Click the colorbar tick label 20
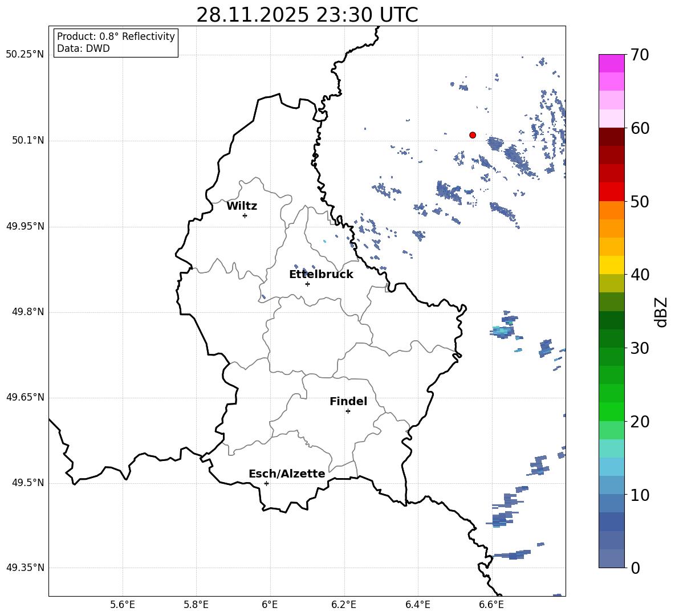This screenshot has height=616, width=675. [x=640, y=421]
